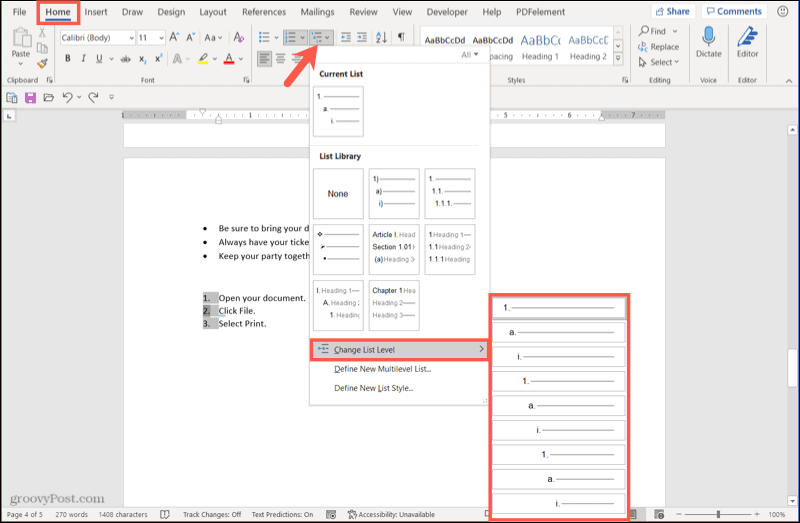The width and height of the screenshot is (800, 523).
Task: Toggle Track Changes Off in status bar
Action: click(212, 514)
